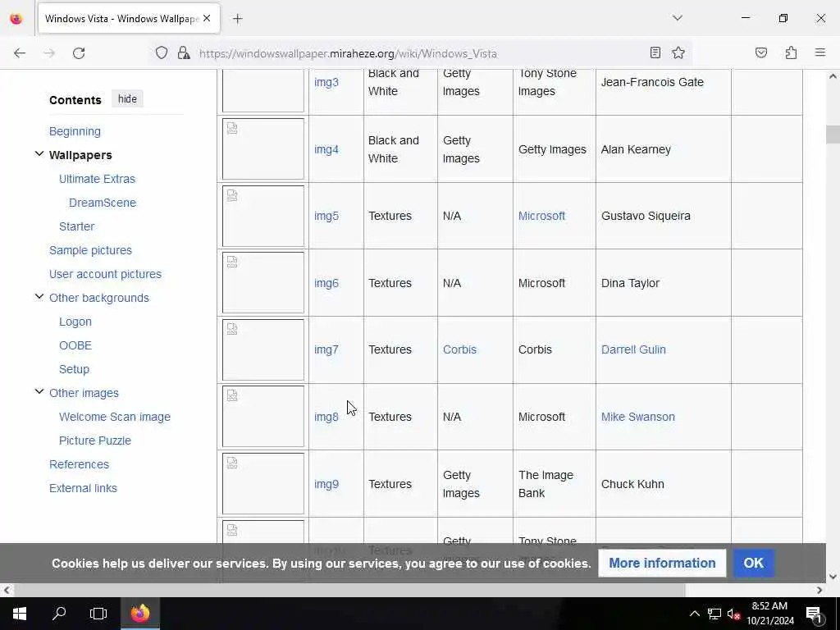Screen dimensions: 840x630
Task: Open the tracking protection shield icon
Action: (162, 53)
